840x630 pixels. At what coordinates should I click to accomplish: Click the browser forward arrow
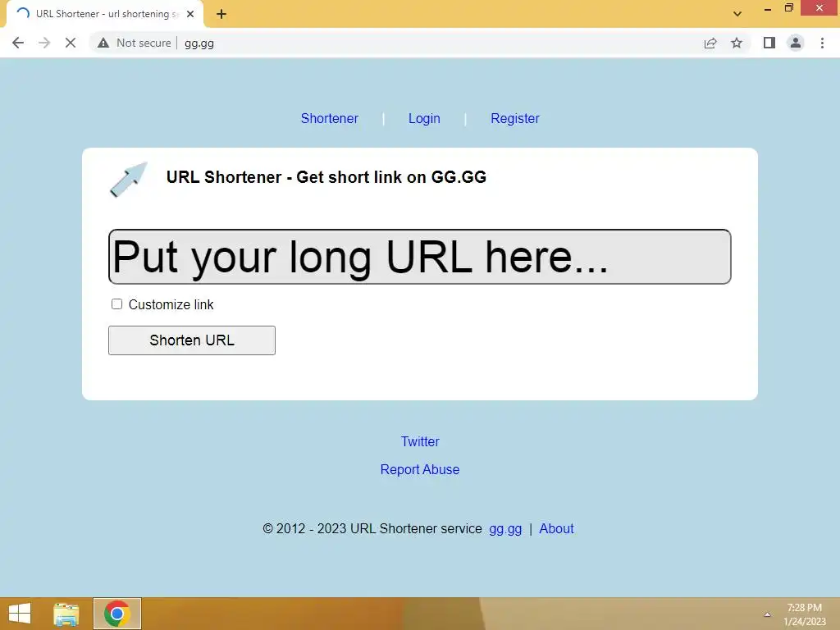(44, 43)
